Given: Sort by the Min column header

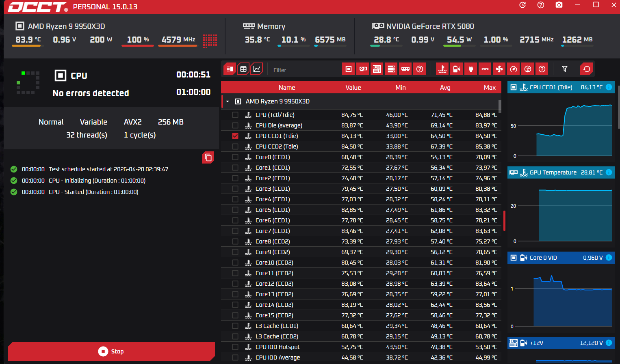Looking at the screenshot, I should (x=401, y=88).
